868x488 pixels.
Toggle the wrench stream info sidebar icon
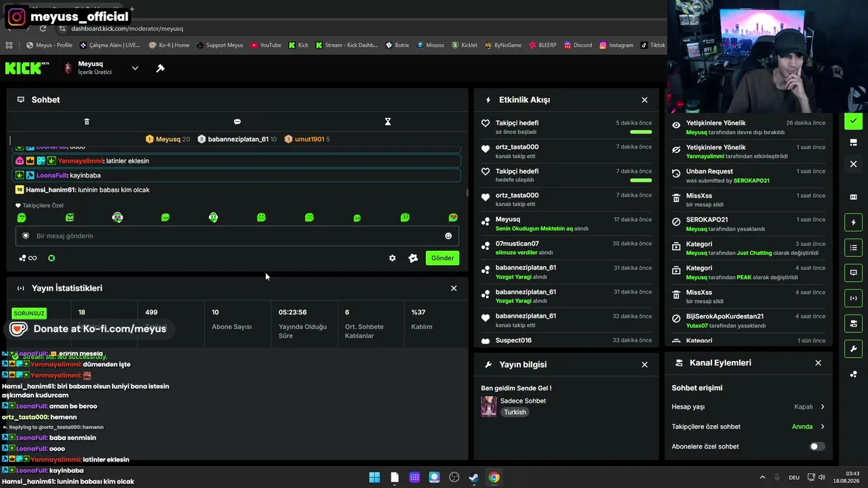click(853, 349)
